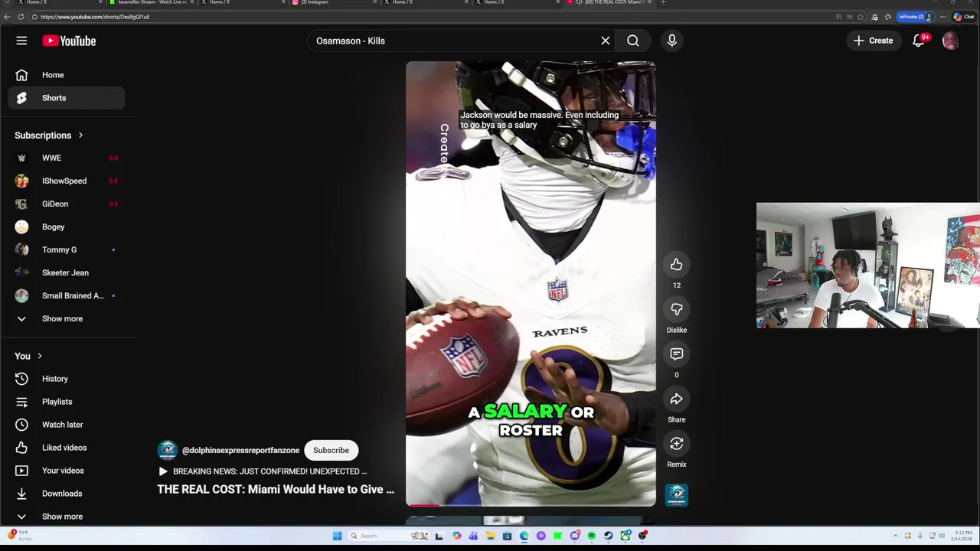Screen dimensions: 980x551
Task: Open the Skeeter Jean subscription channel
Action: (66, 272)
